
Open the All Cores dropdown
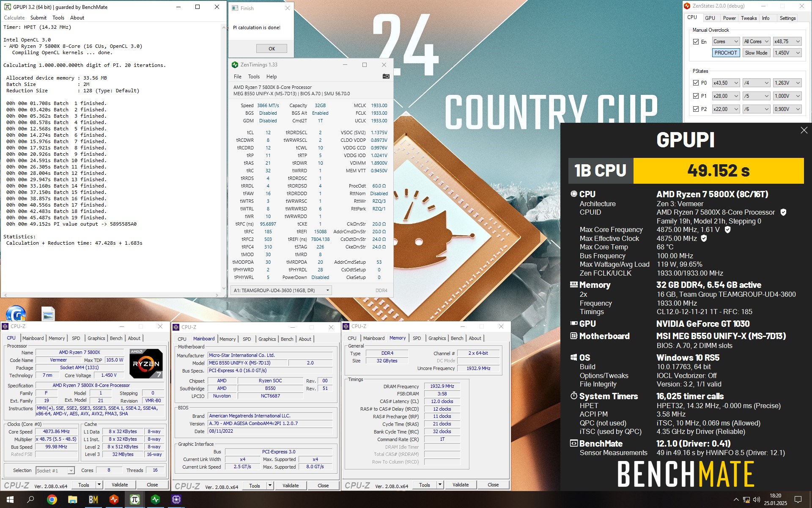[756, 41]
